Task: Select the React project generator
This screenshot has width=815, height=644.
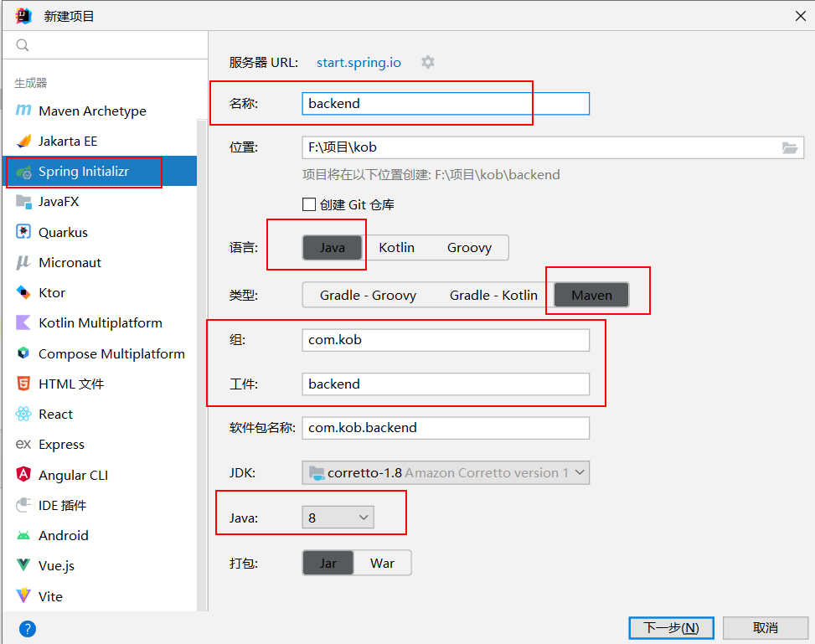Action: click(55, 414)
